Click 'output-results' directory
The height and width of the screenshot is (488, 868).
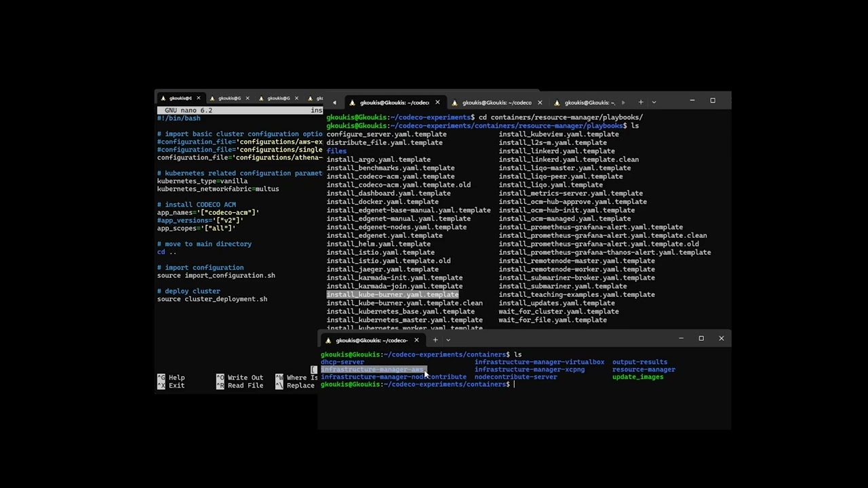pos(639,362)
